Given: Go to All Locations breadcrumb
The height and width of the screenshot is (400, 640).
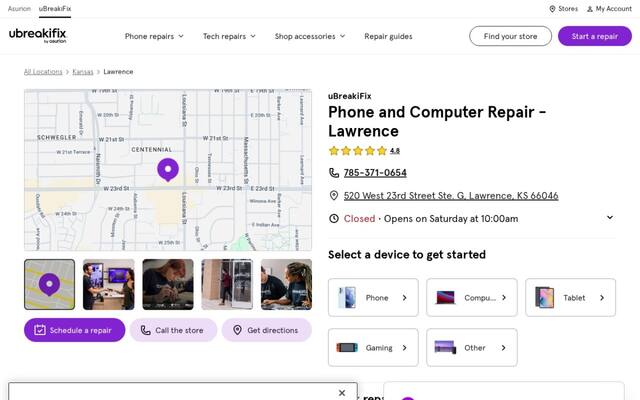Looking at the screenshot, I should (43, 71).
